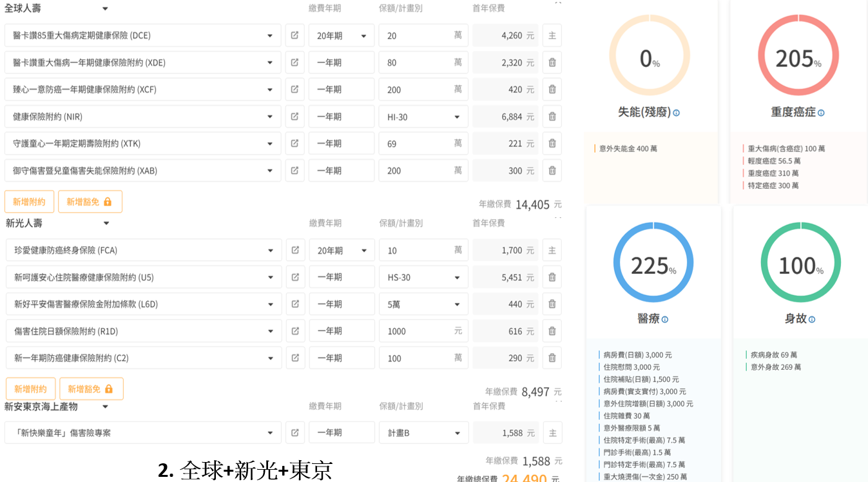This screenshot has width=868, height=482.
Task: Click the 重度癌症 205% donut chart
Action: point(798,55)
